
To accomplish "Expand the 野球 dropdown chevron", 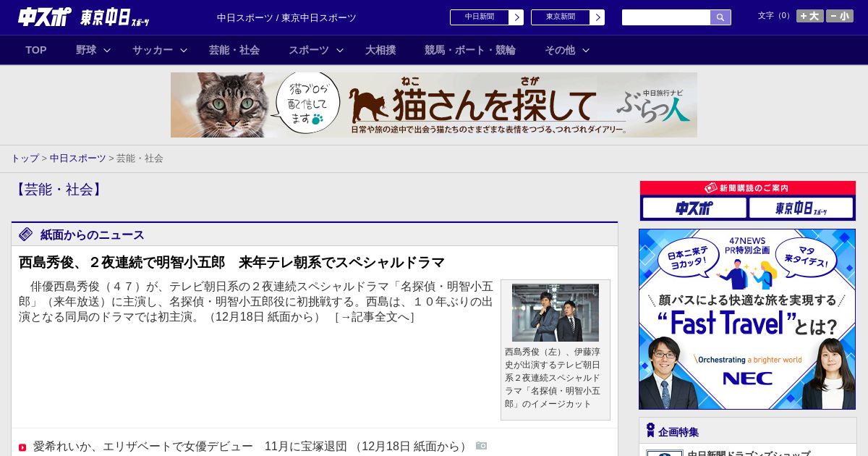I will point(107,51).
